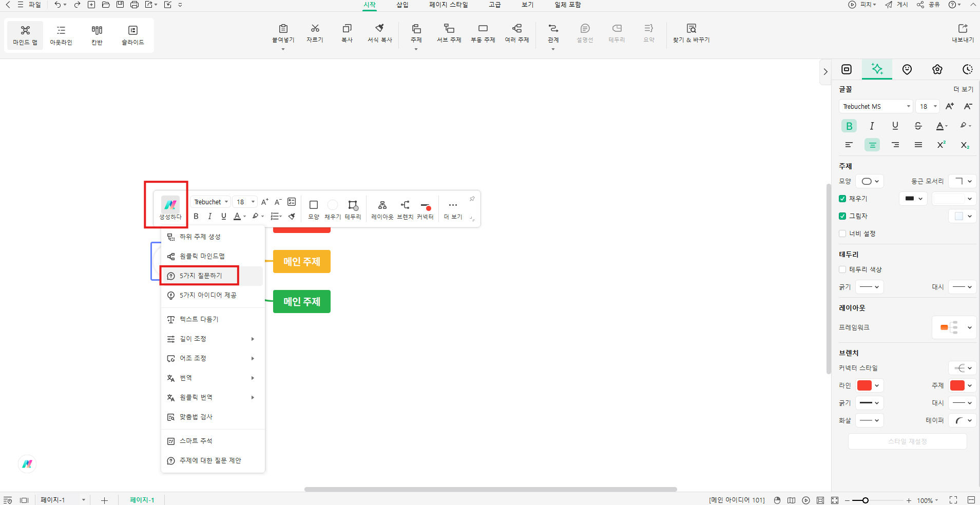This screenshot has height=505, width=980.
Task: Click the 자르기 cut icon
Action: (x=315, y=33)
